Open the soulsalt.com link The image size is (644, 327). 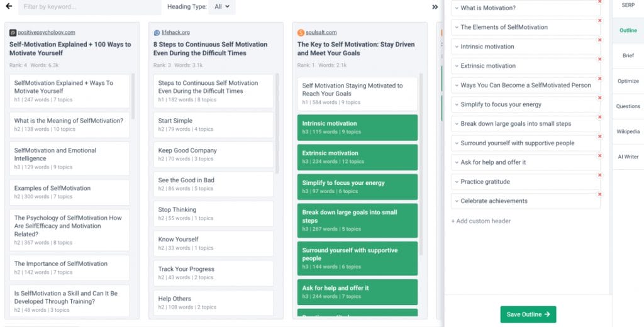tap(321, 33)
